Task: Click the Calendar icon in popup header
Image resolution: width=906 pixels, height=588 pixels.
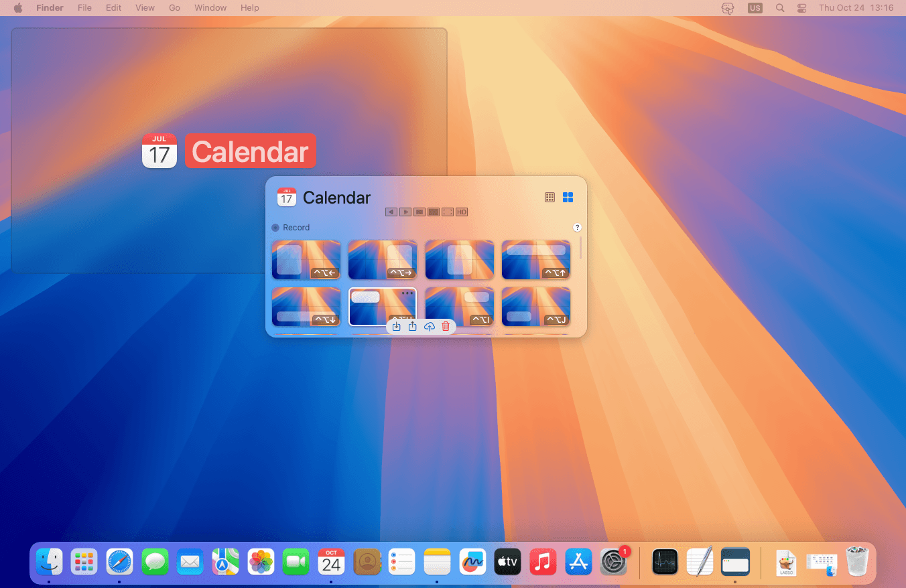Action: coord(286,197)
